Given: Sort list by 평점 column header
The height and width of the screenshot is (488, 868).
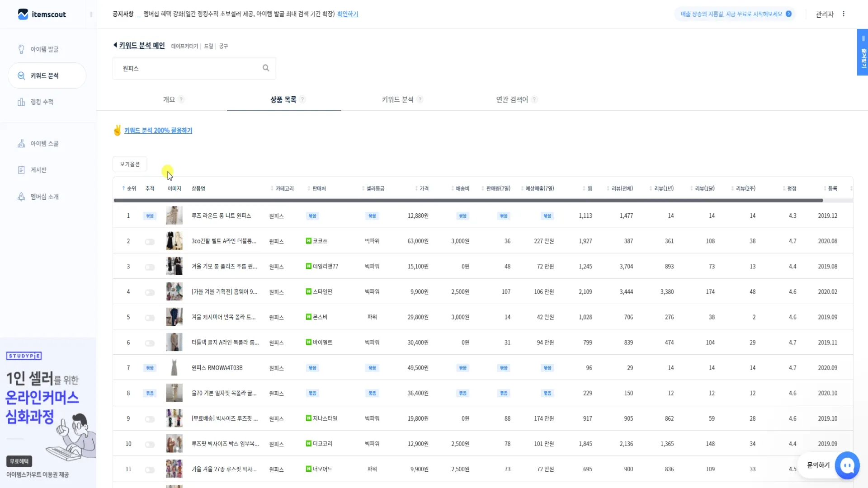Looking at the screenshot, I should (791, 188).
